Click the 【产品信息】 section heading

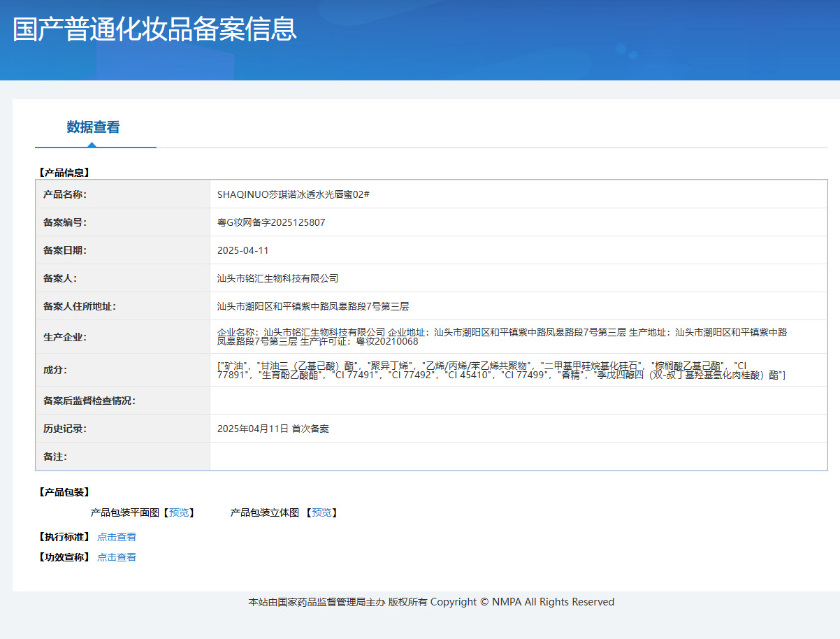(x=64, y=172)
